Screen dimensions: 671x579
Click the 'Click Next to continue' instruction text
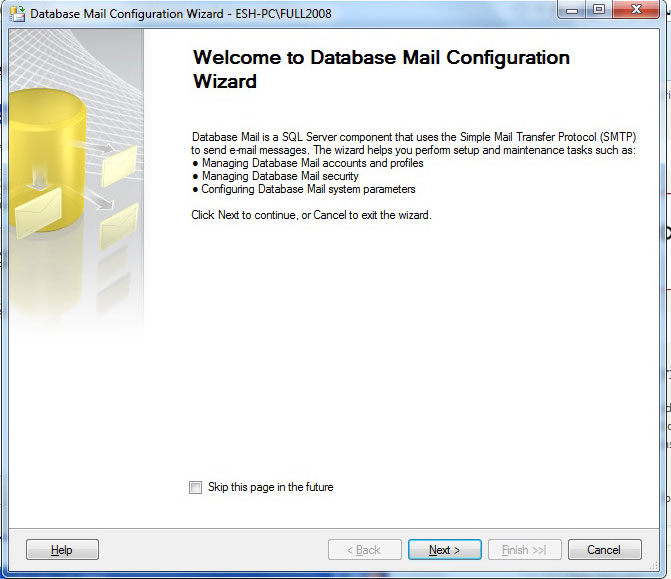tap(310, 215)
